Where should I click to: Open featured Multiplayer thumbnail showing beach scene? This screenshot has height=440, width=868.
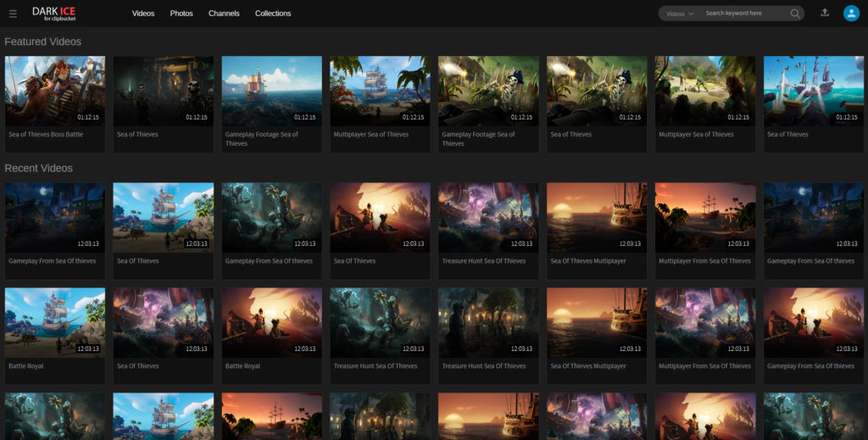click(x=705, y=91)
